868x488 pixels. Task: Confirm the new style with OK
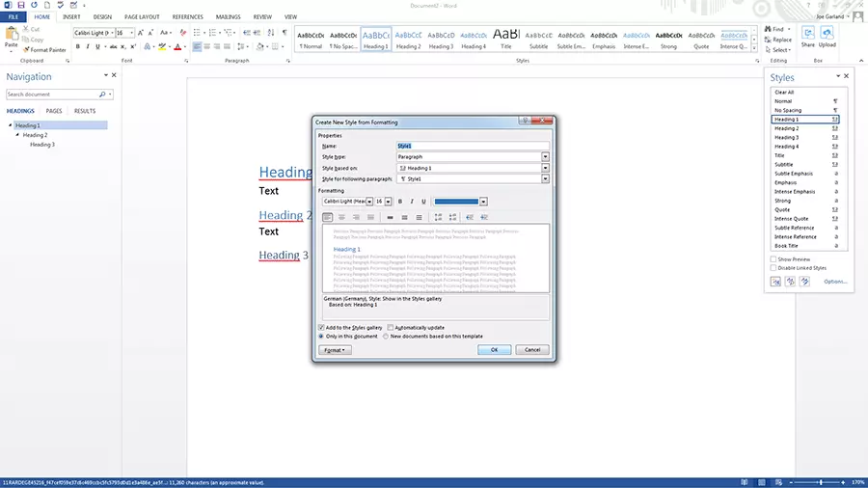[494, 350]
